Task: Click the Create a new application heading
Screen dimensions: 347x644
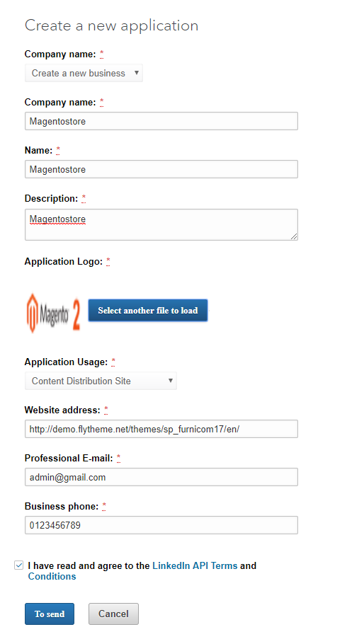Action: click(111, 25)
